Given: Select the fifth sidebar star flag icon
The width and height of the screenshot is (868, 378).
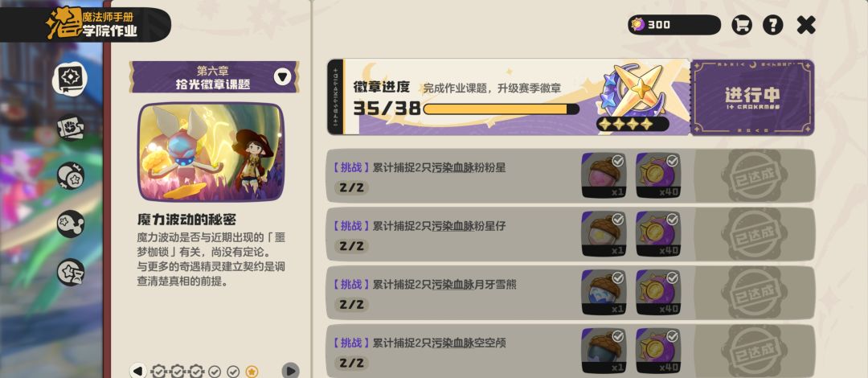Looking at the screenshot, I should point(71,272).
